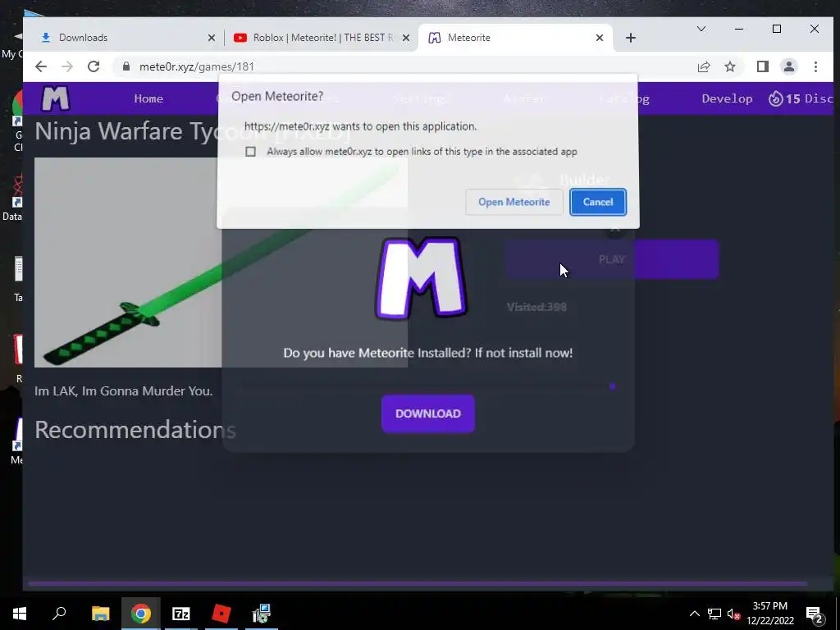Open File Explorer from taskbar
The height and width of the screenshot is (630, 840).
100,614
